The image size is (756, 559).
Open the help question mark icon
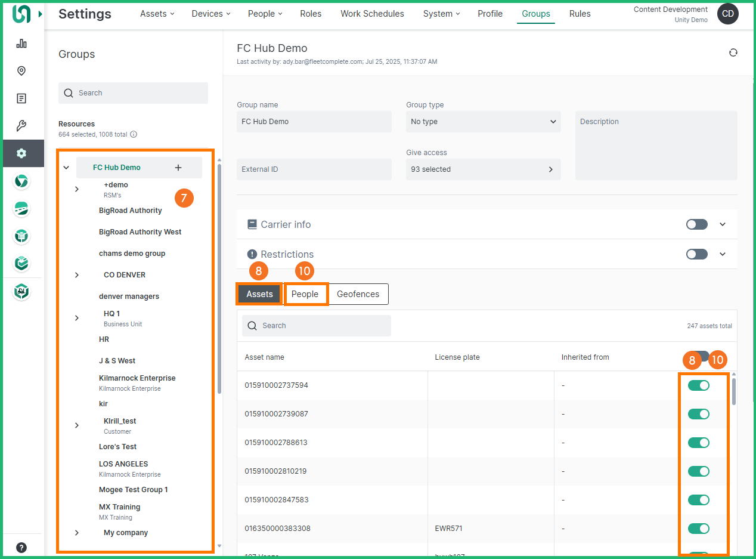coord(21,547)
